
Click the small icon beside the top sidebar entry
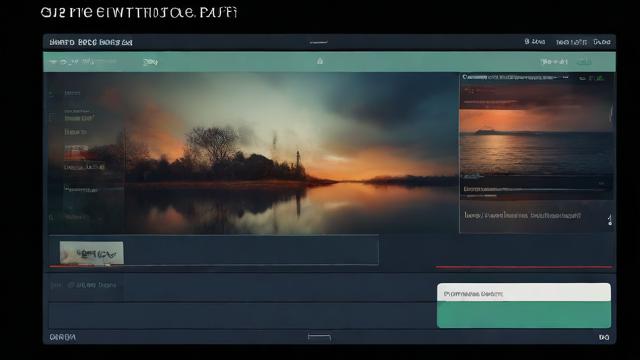tap(51, 93)
